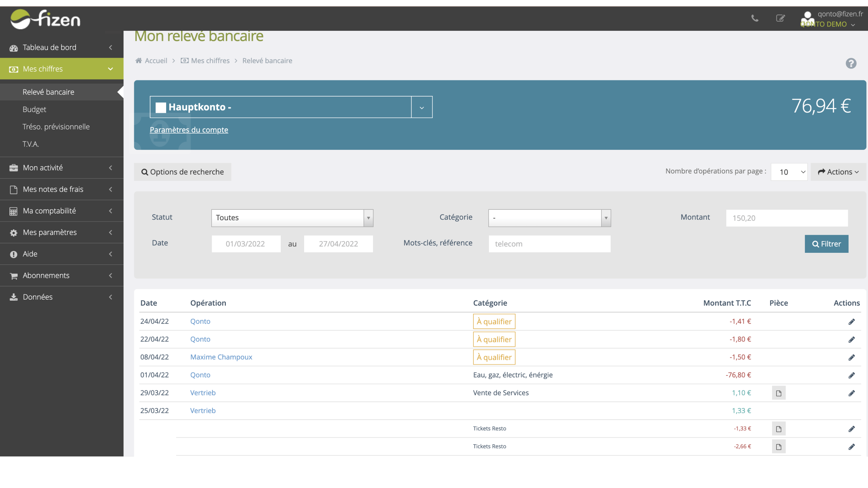This screenshot has width=868, height=488.
Task: Click the Opération column header
Action: 208,303
